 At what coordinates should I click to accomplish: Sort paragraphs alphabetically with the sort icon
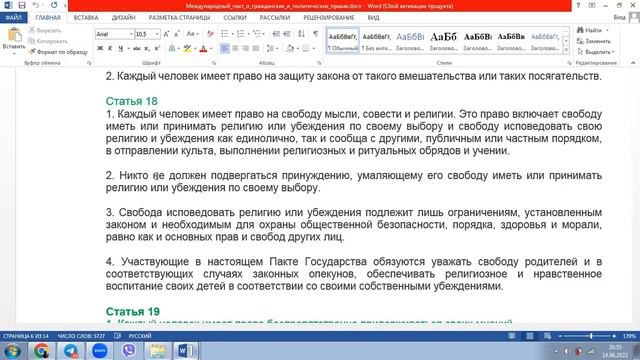(x=301, y=34)
